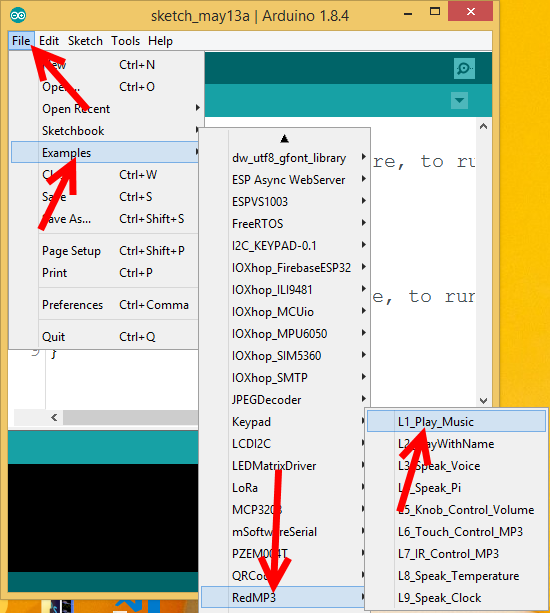Click the editor vertical scrollbar up arrow

tap(484, 126)
